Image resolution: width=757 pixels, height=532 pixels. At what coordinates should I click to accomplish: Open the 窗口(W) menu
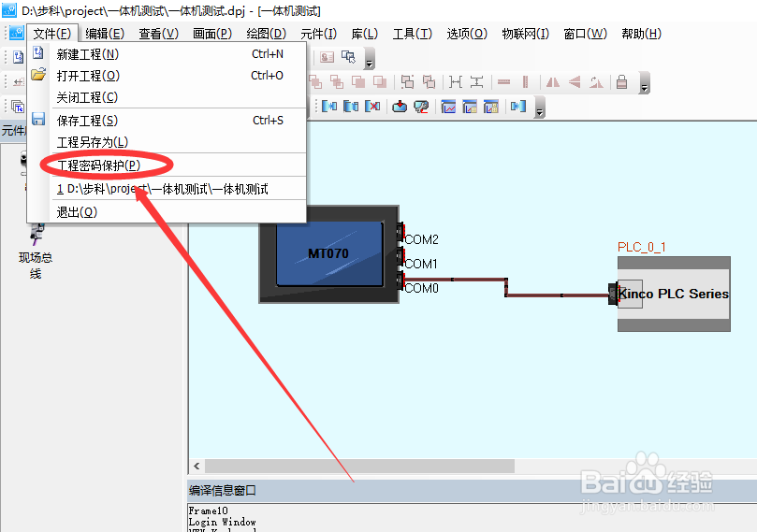click(x=585, y=34)
